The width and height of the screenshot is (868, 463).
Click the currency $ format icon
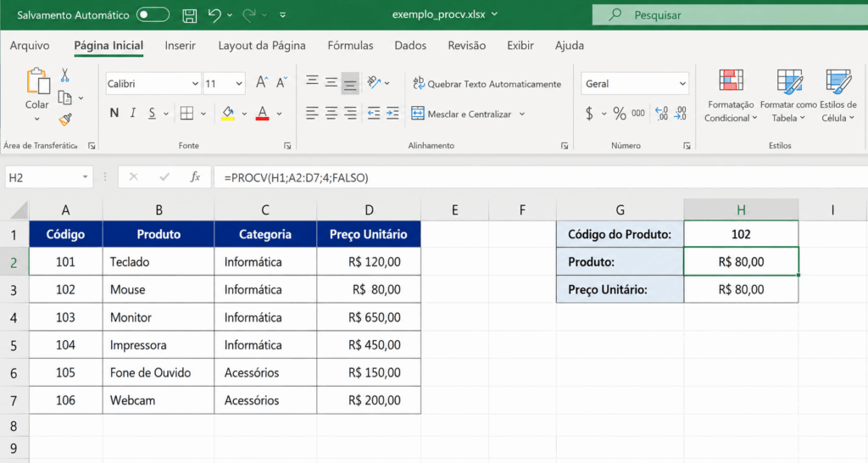589,114
